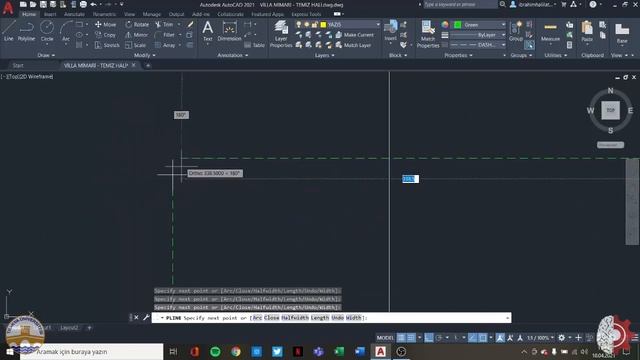Switch to the Manage ribbon tab
The height and width of the screenshot is (360, 640).
(x=152, y=14)
